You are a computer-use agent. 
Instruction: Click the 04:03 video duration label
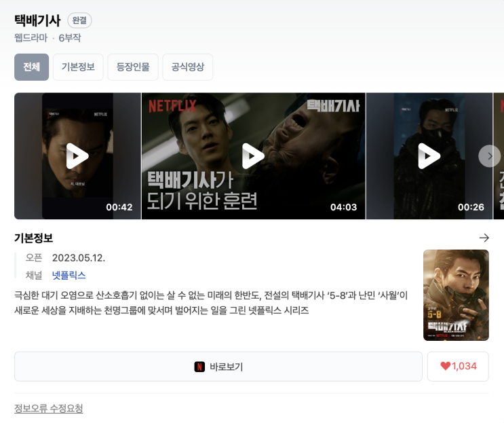coord(344,207)
